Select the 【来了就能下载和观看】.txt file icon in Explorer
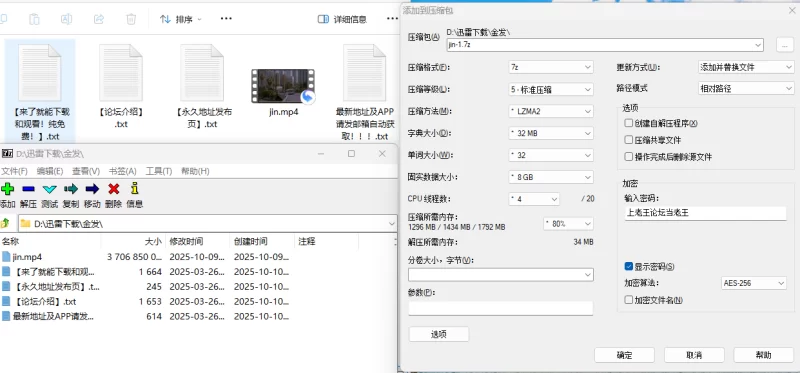 (40, 72)
